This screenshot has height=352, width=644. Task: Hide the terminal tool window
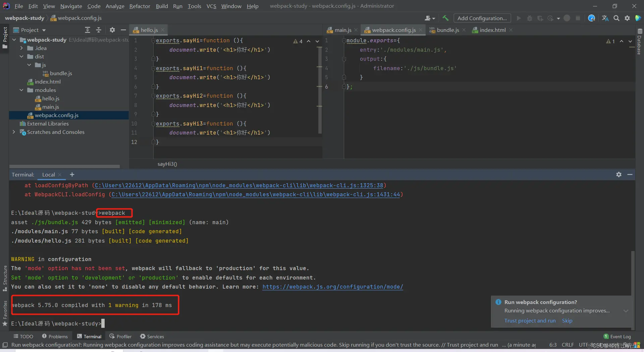click(630, 174)
